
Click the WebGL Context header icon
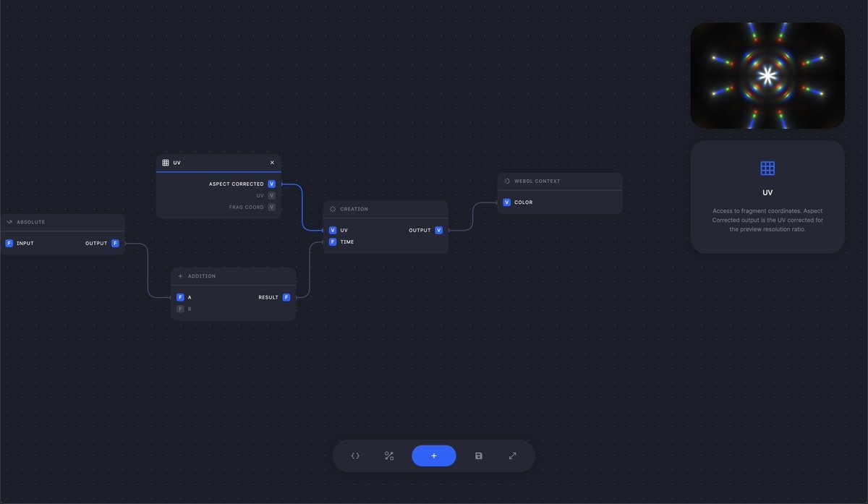point(507,181)
